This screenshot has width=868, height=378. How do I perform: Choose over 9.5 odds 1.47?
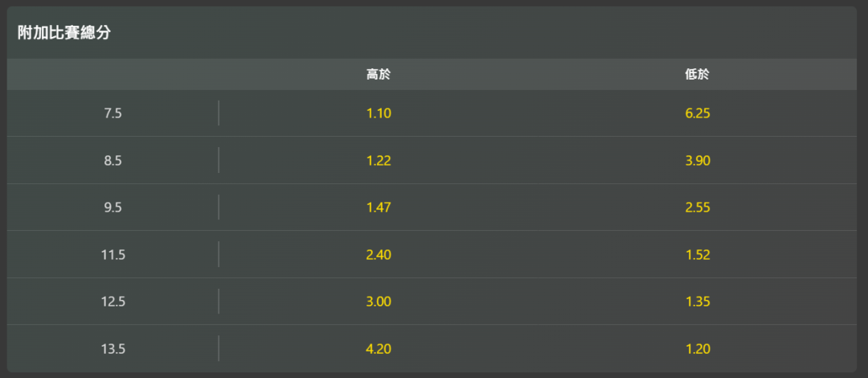pos(379,207)
